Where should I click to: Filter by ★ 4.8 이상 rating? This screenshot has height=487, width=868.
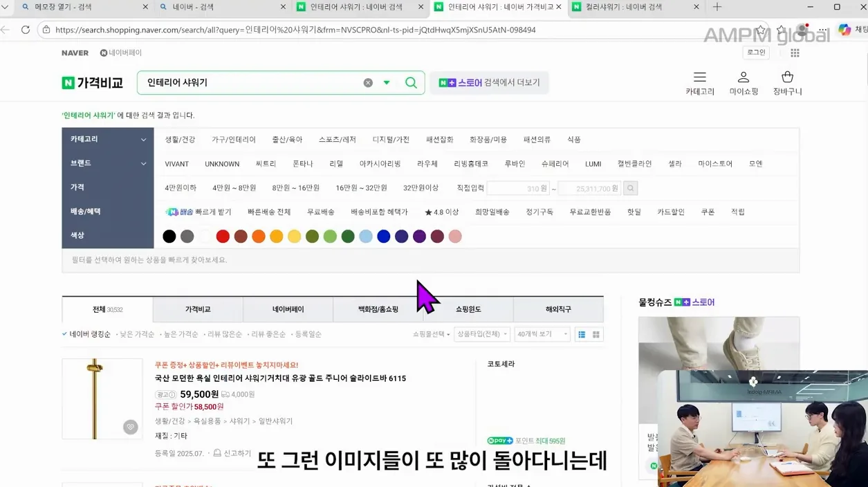click(441, 212)
